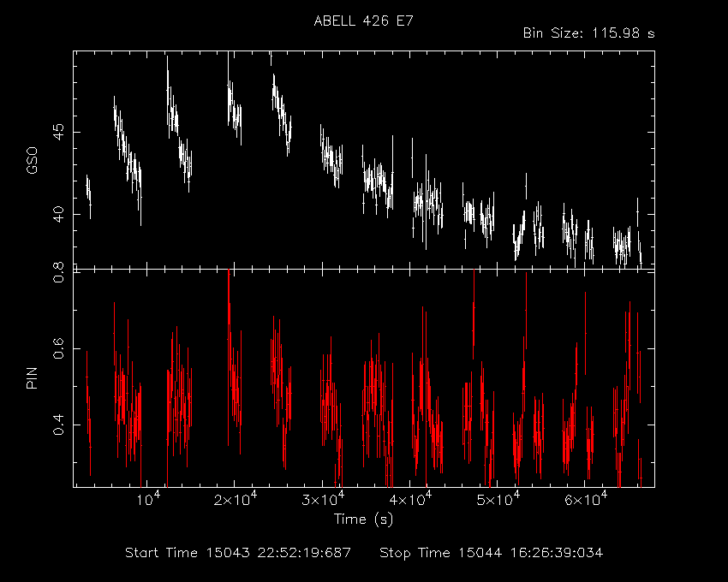This screenshot has height=582, width=728.
Task: Click the Start Time 15043 22:52:19:687 text
Action: point(238,553)
